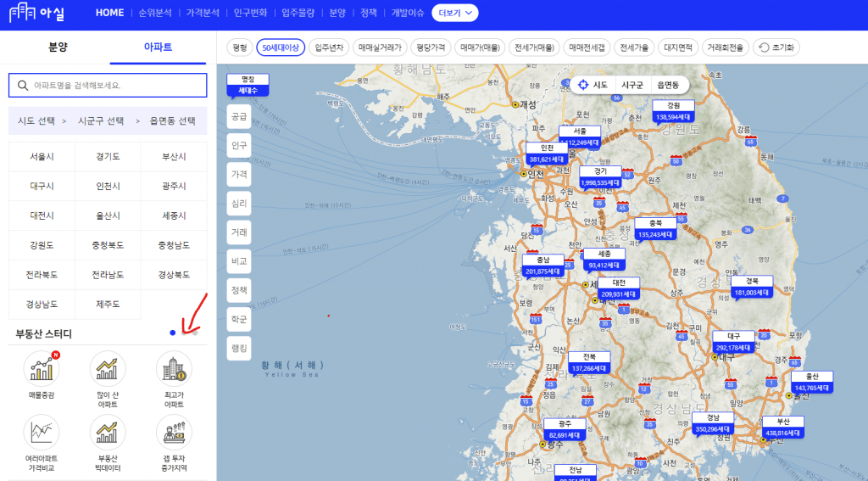
Task: Open the 시군구 선택 region selector
Action: (100, 121)
